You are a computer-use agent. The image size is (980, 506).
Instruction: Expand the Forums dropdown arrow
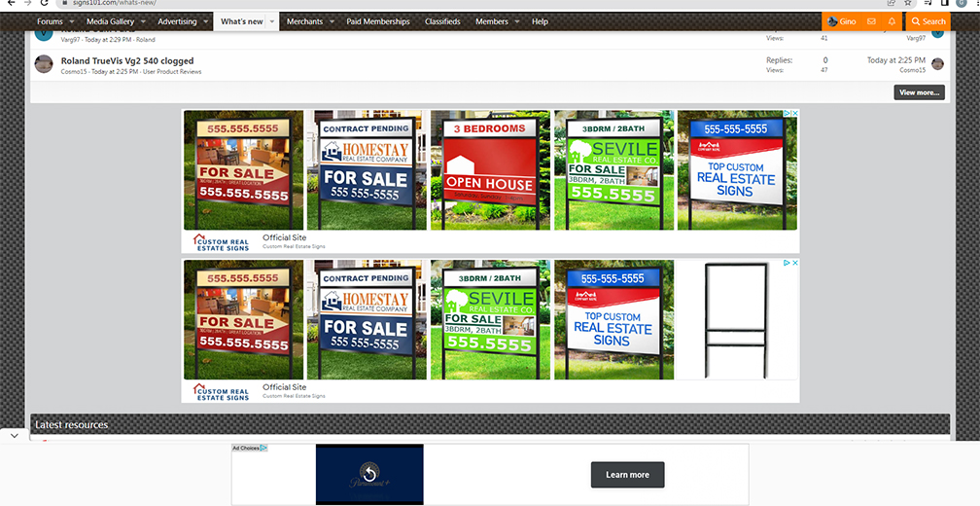coord(71,21)
